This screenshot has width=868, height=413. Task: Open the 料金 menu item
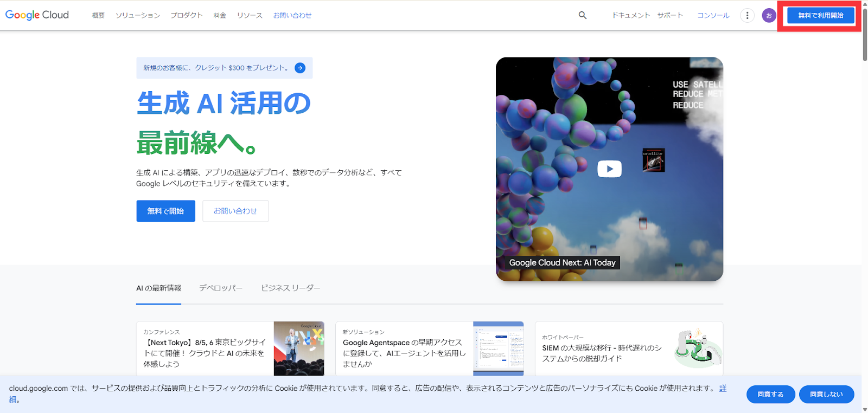click(220, 15)
